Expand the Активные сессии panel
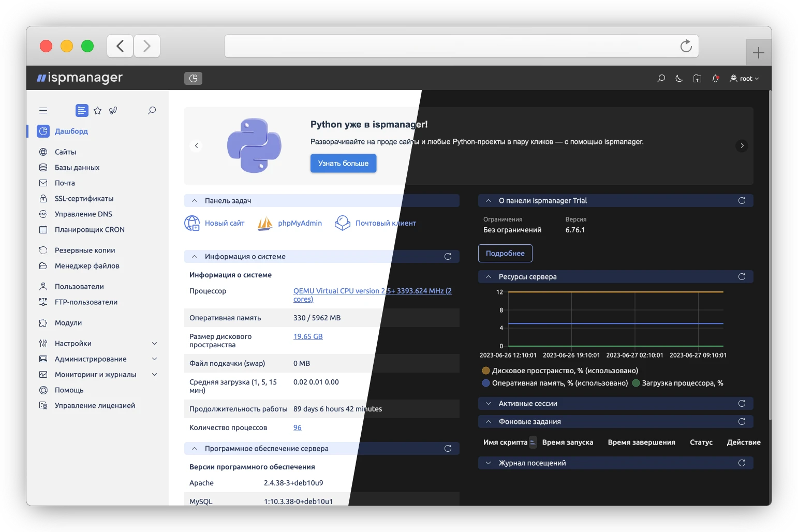 tap(489, 403)
